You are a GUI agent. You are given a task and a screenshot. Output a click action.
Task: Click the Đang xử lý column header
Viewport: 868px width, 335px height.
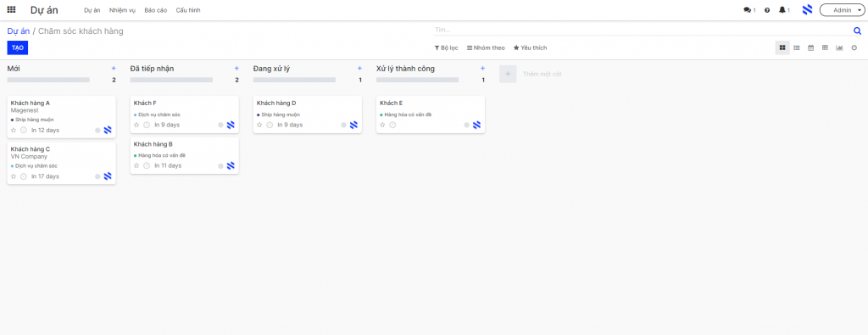click(271, 69)
